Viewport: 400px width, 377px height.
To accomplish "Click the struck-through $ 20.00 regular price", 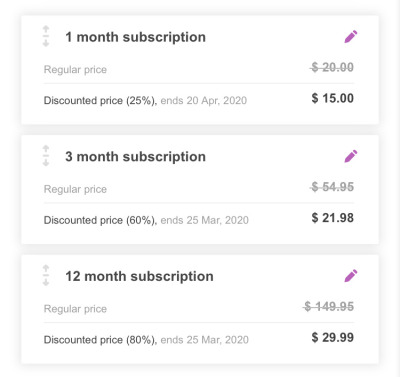I will (x=332, y=68).
